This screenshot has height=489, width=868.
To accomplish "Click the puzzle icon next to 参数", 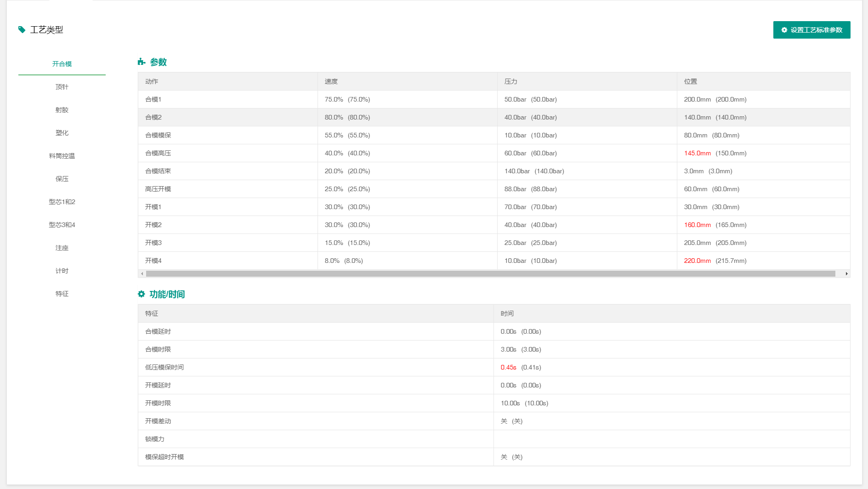I will (142, 62).
